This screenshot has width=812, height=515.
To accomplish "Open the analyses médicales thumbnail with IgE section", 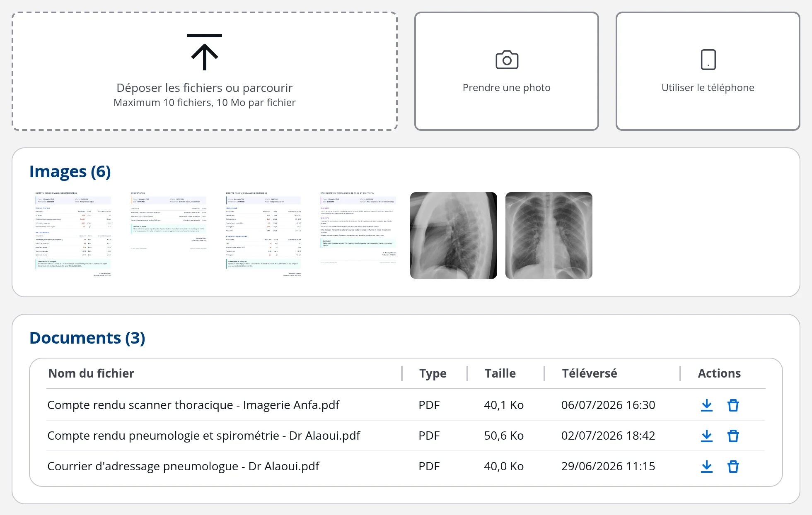I will pos(73,235).
